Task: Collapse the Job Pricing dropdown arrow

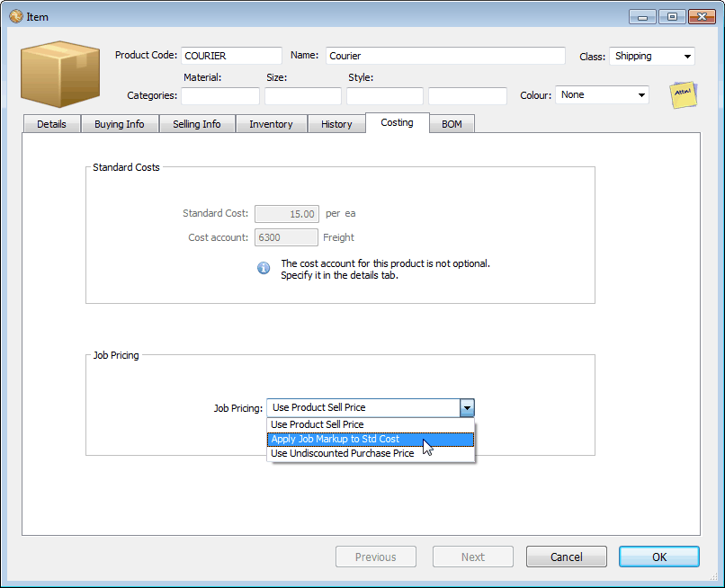Action: 467,407
